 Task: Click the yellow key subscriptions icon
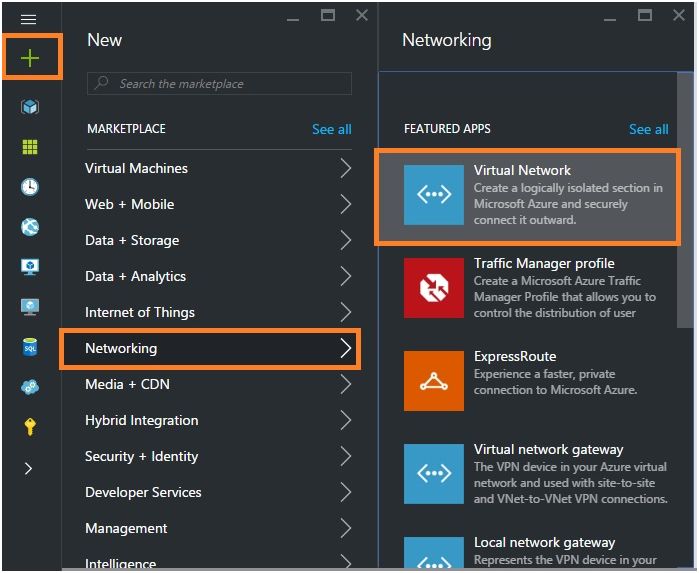click(30, 427)
